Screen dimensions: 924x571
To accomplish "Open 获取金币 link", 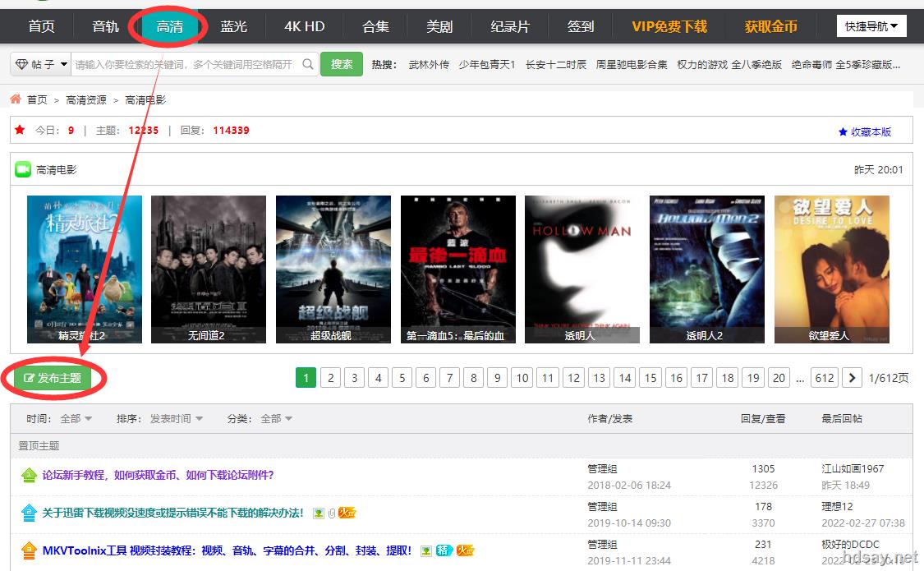I will pos(770,26).
